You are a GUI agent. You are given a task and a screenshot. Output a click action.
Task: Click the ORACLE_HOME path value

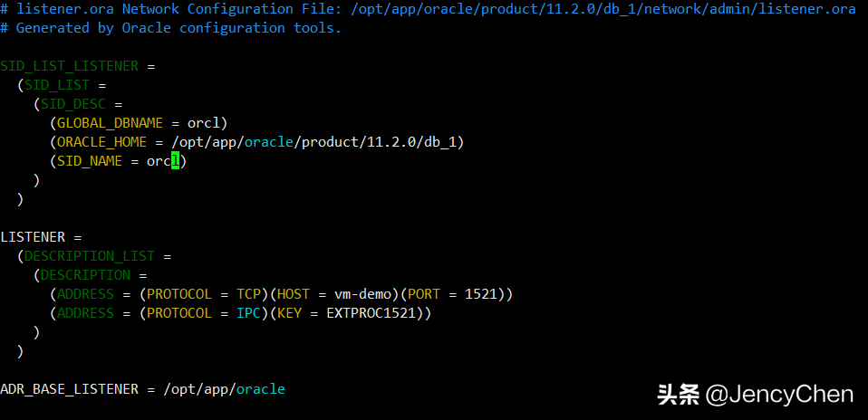tap(347, 142)
